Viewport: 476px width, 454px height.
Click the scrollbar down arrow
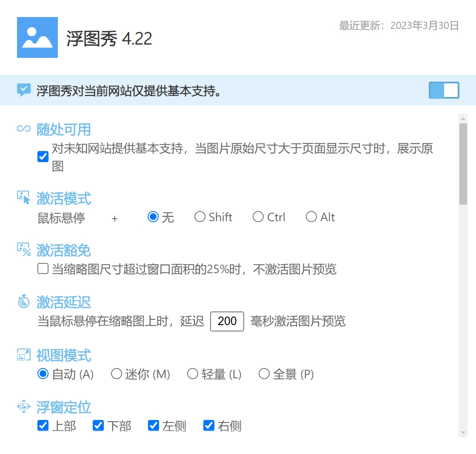point(464,432)
